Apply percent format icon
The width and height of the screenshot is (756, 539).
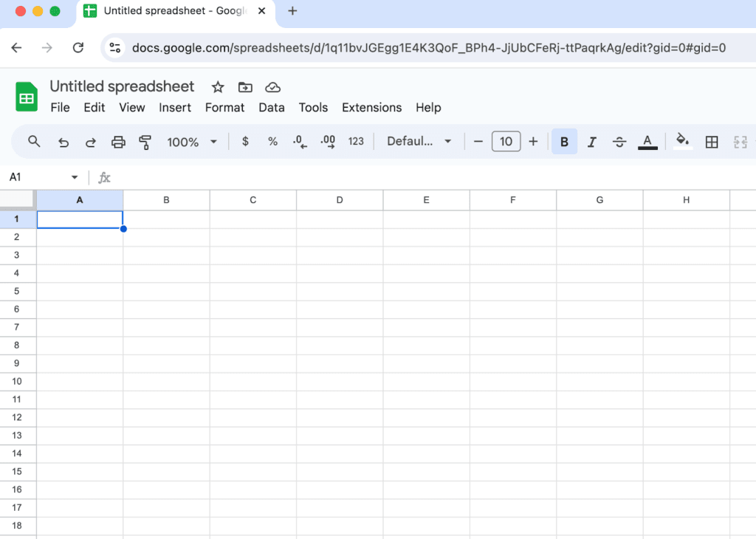pos(272,141)
